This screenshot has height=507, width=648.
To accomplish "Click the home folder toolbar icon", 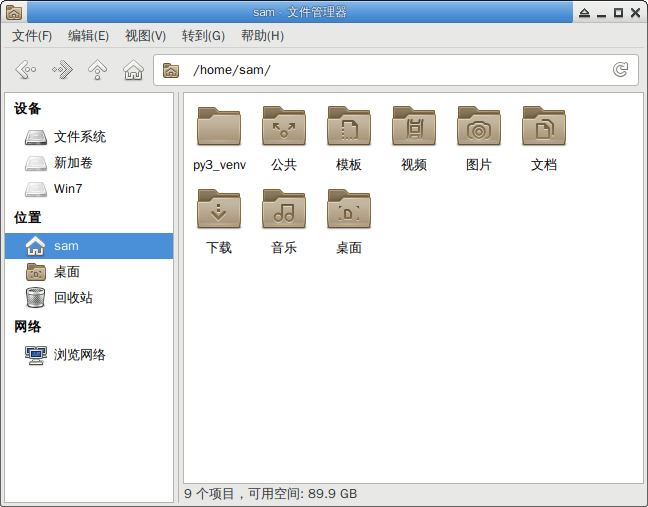I will [132, 70].
